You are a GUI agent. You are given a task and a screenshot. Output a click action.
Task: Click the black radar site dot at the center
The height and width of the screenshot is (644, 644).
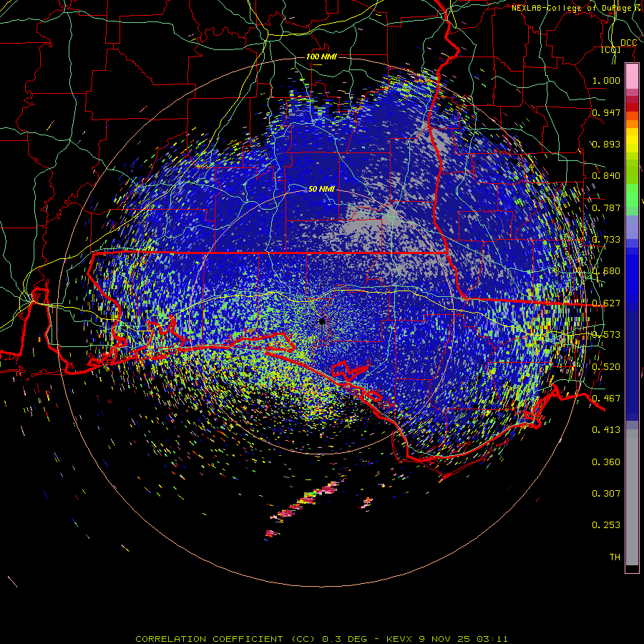click(x=321, y=321)
